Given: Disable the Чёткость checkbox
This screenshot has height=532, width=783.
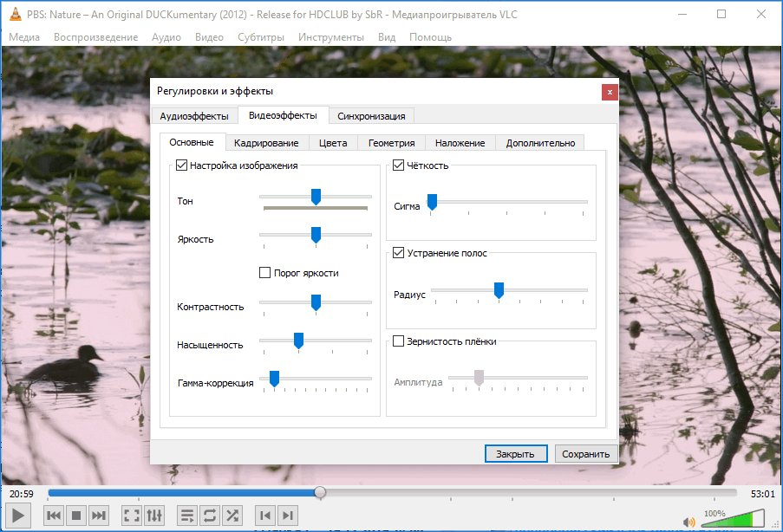Looking at the screenshot, I should click(399, 165).
